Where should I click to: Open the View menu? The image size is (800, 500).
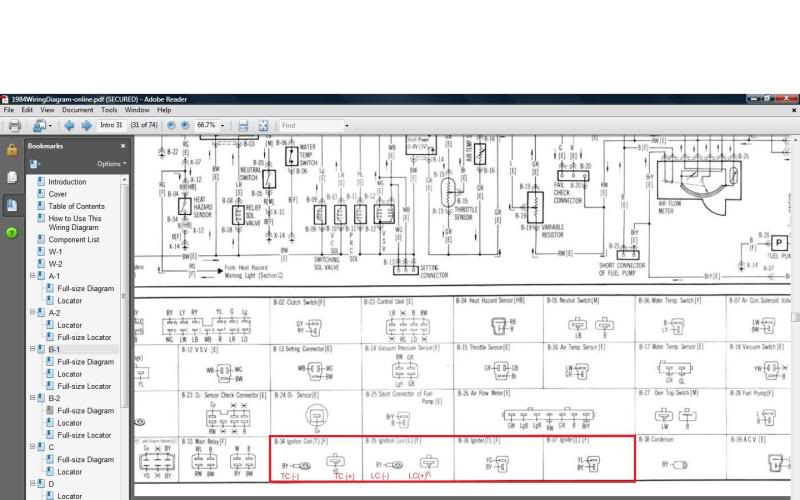coord(47,110)
